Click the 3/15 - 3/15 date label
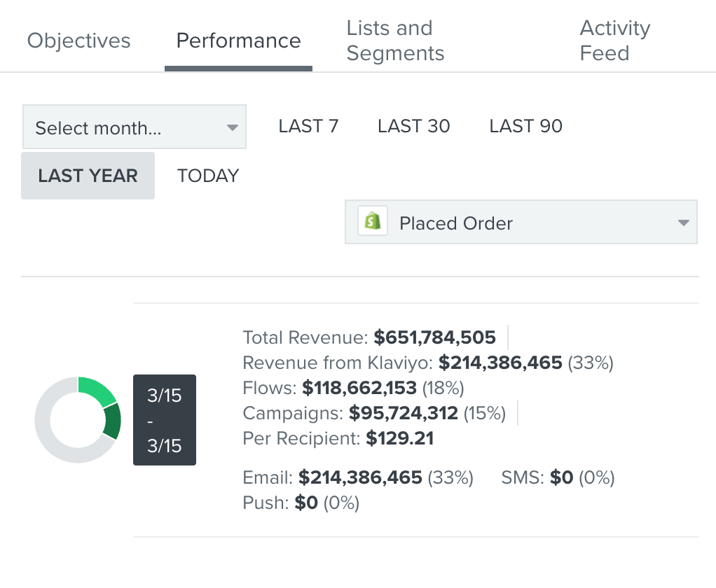Screen dimensions: 716x588 click(165, 420)
